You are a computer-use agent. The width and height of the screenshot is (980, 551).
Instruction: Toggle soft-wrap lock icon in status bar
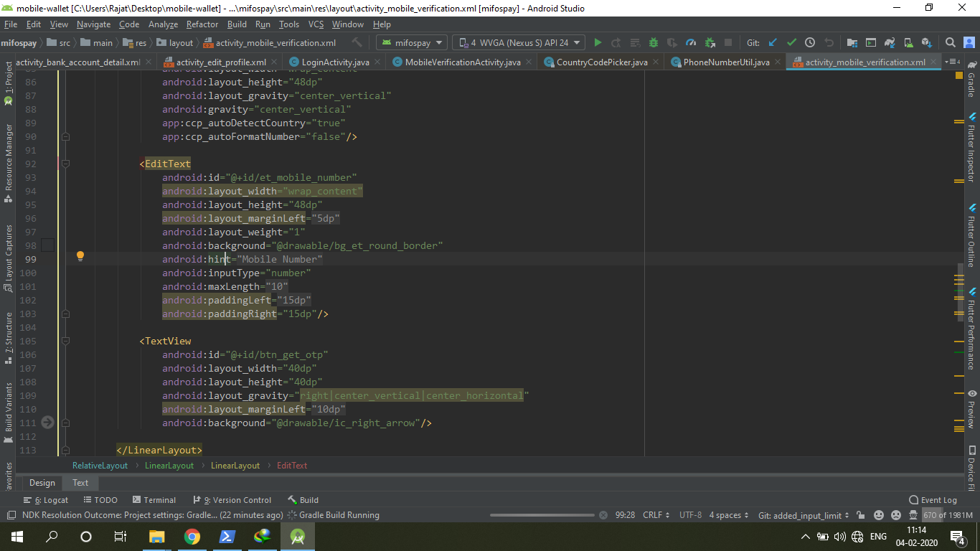point(860,515)
